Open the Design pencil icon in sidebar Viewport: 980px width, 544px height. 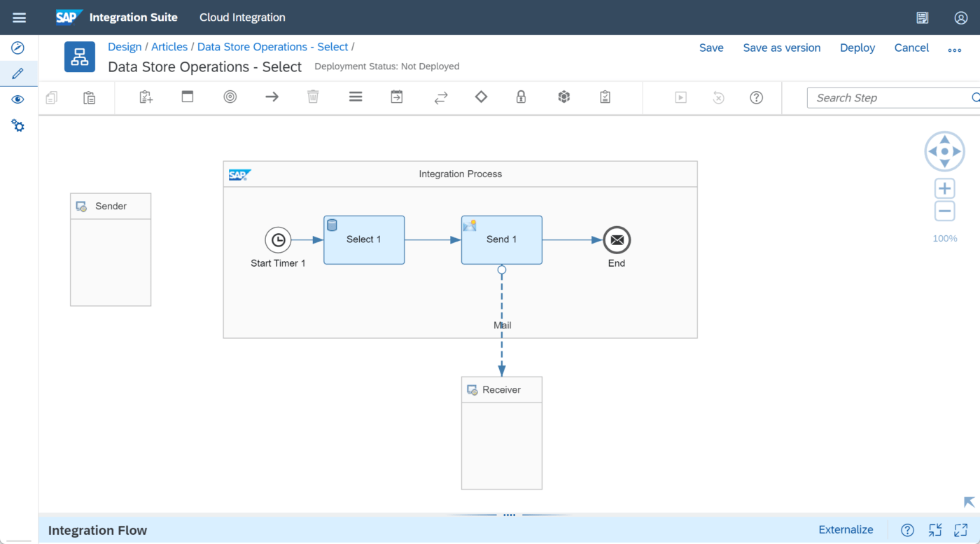click(18, 74)
